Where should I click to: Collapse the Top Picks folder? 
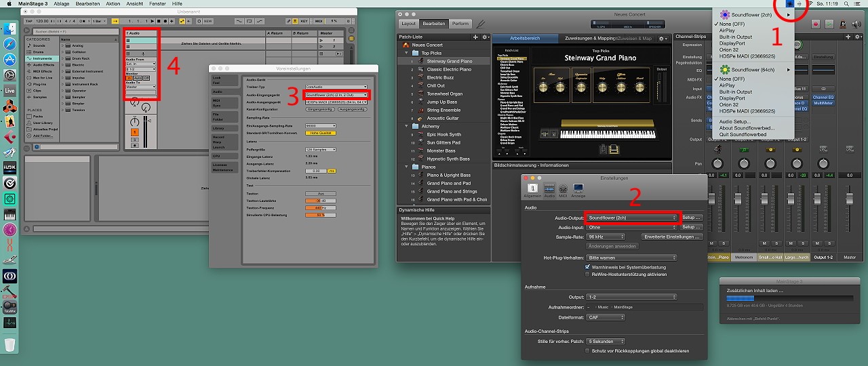coord(406,53)
